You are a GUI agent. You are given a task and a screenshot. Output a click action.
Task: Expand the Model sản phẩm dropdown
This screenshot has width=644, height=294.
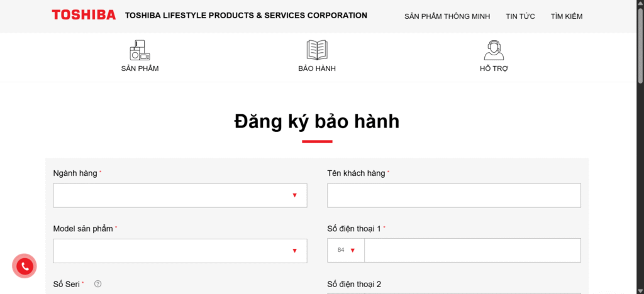point(180,251)
